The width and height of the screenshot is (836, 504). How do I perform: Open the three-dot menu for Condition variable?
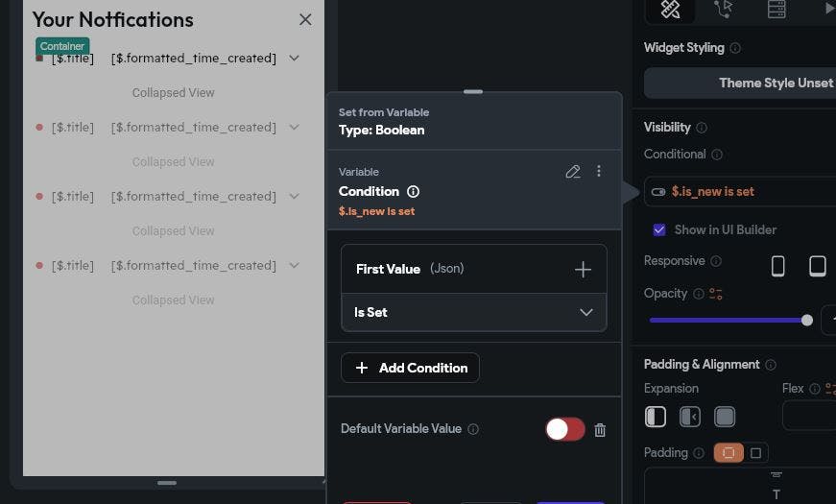pyautogui.click(x=599, y=171)
